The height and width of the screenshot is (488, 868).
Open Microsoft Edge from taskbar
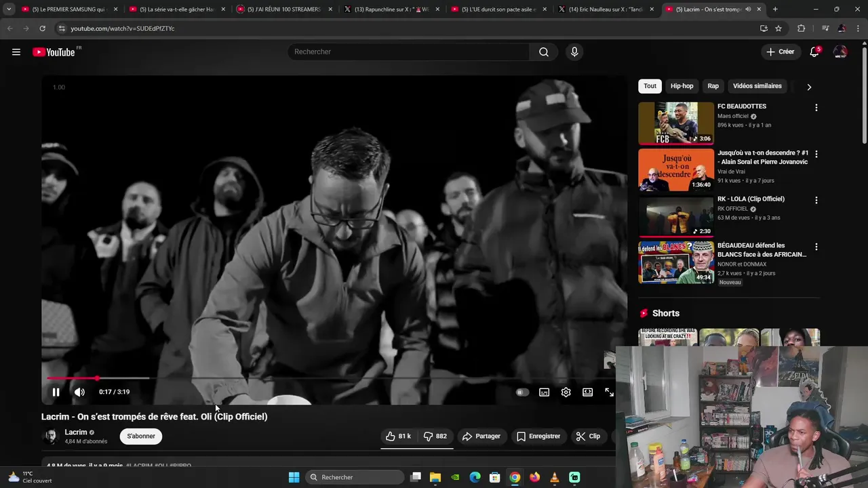click(x=475, y=477)
